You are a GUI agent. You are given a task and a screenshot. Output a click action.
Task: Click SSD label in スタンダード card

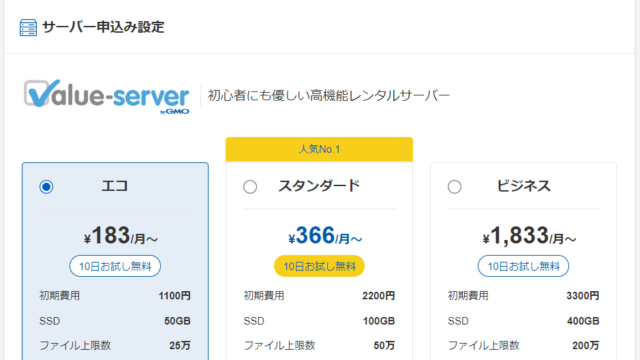click(x=254, y=321)
